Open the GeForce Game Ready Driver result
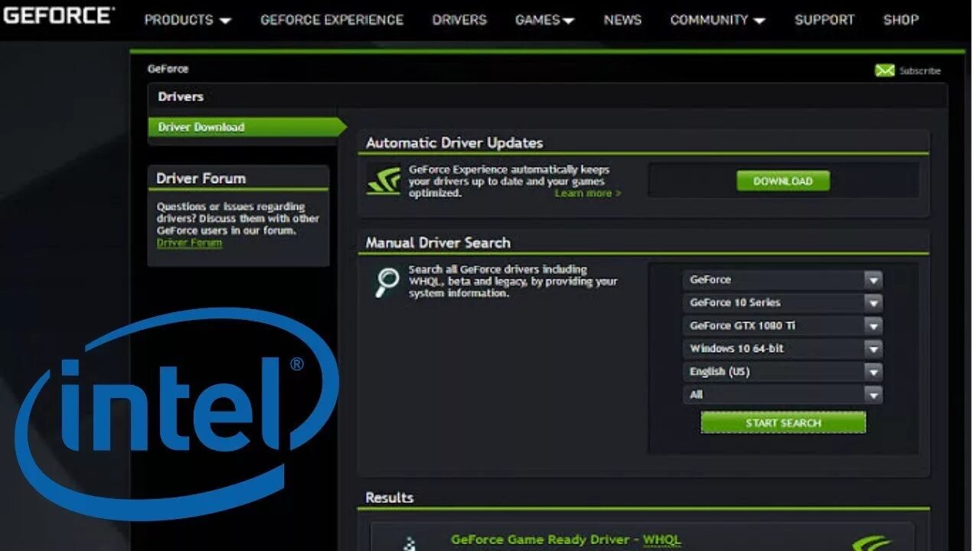The height and width of the screenshot is (551, 980). pos(565,540)
